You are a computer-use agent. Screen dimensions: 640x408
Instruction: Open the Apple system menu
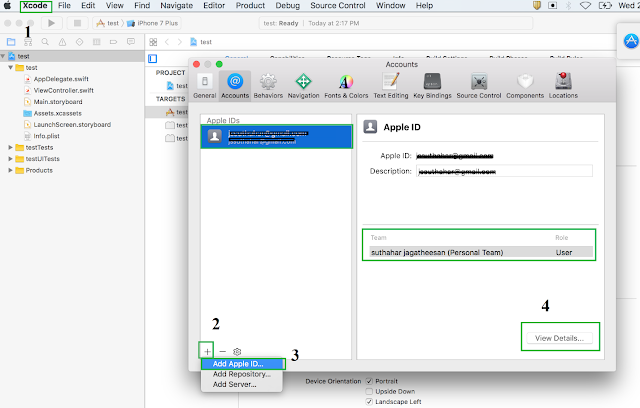click(7, 6)
